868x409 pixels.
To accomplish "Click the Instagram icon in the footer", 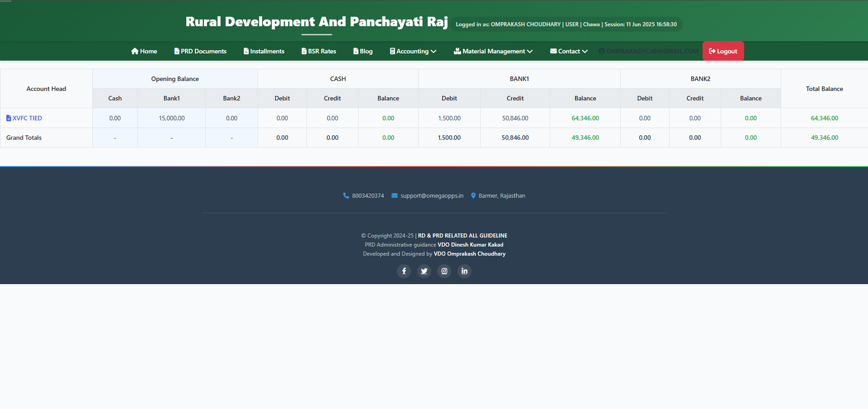I will 444,271.
